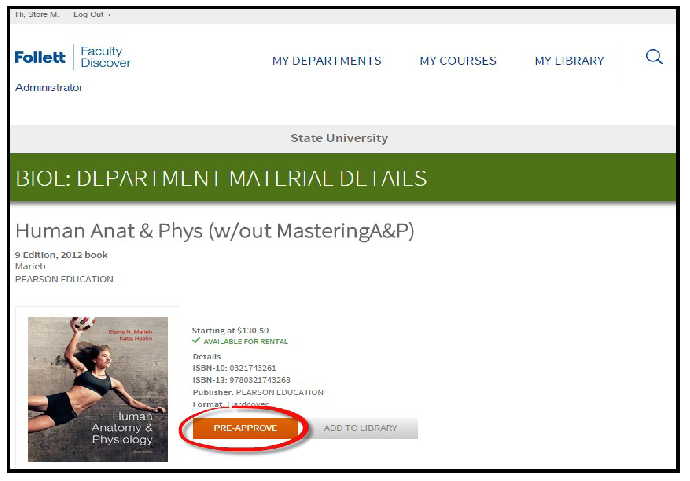Click the BIOL department material details banner
690x481 pixels.
point(343,178)
